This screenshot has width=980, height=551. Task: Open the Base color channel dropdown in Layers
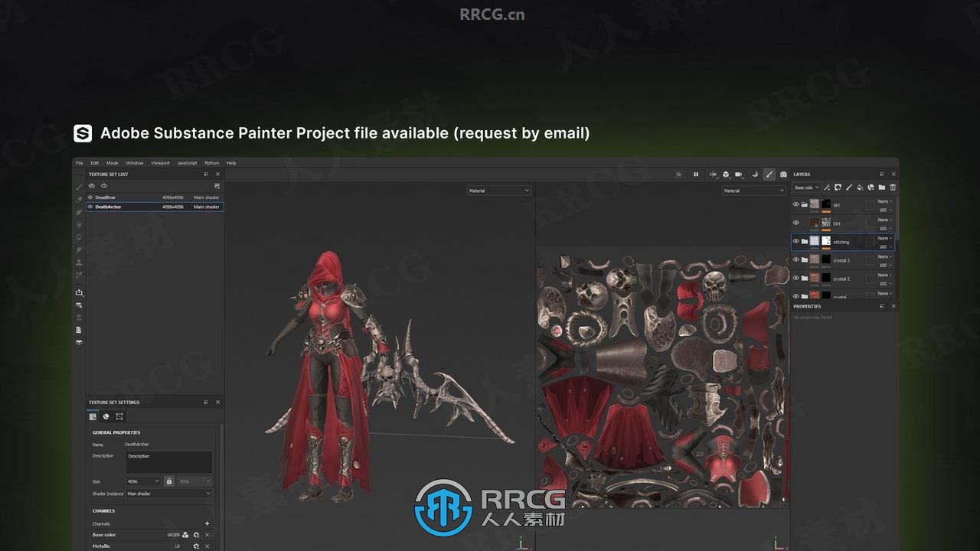806,187
